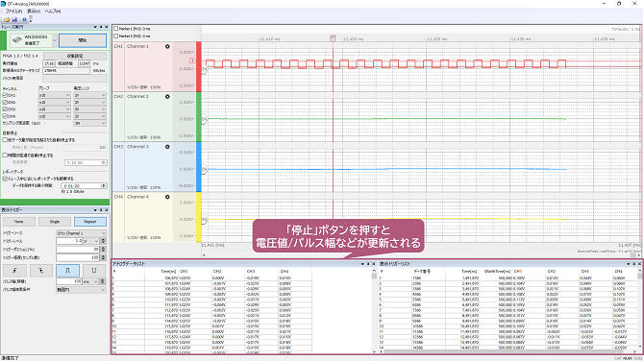Open trigger level unit dropdown
644x361 pixels.
(x=91, y=241)
